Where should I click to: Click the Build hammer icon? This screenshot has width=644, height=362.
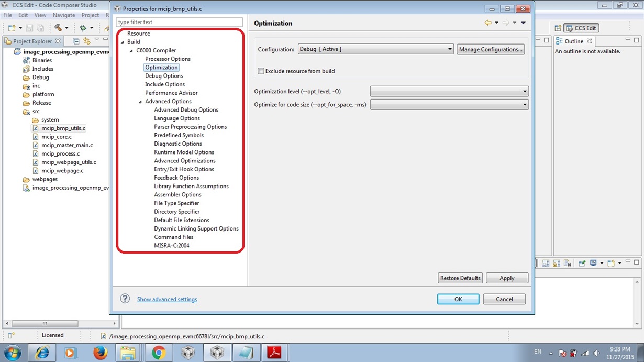tap(58, 28)
